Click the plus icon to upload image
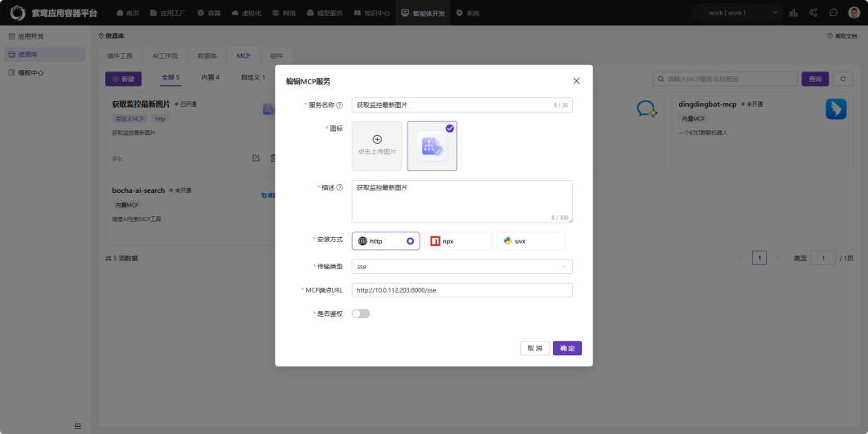Image resolution: width=868 pixels, height=434 pixels. [x=377, y=140]
